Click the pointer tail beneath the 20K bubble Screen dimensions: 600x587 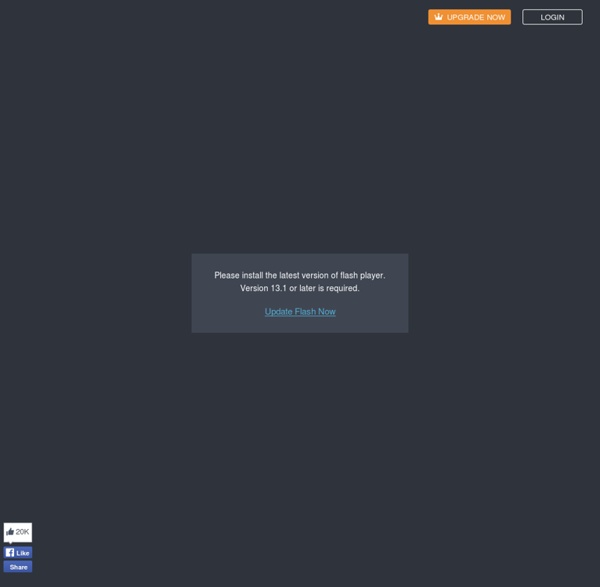coord(11,543)
